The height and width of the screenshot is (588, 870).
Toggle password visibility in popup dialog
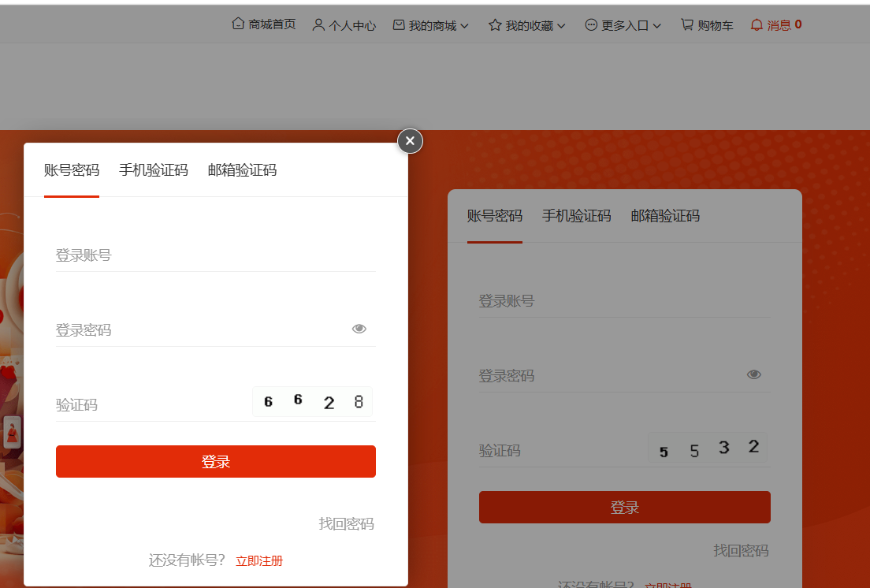[359, 329]
